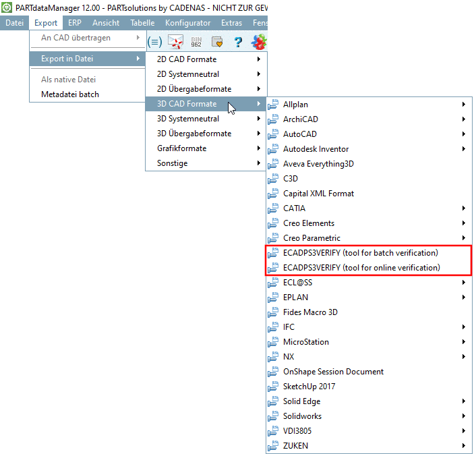Click the (≡) toolbar icon
Image resolution: width=476 pixels, height=454 pixels.
coord(154,42)
